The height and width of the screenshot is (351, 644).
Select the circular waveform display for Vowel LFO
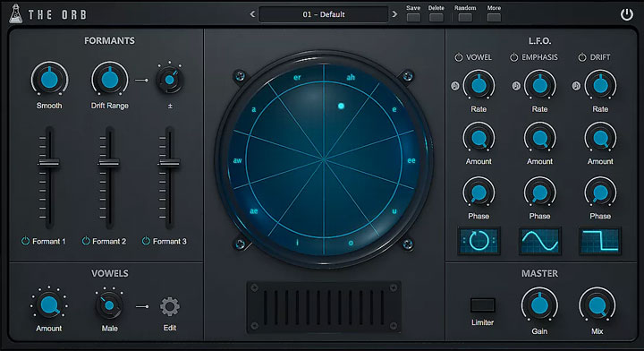[479, 241]
